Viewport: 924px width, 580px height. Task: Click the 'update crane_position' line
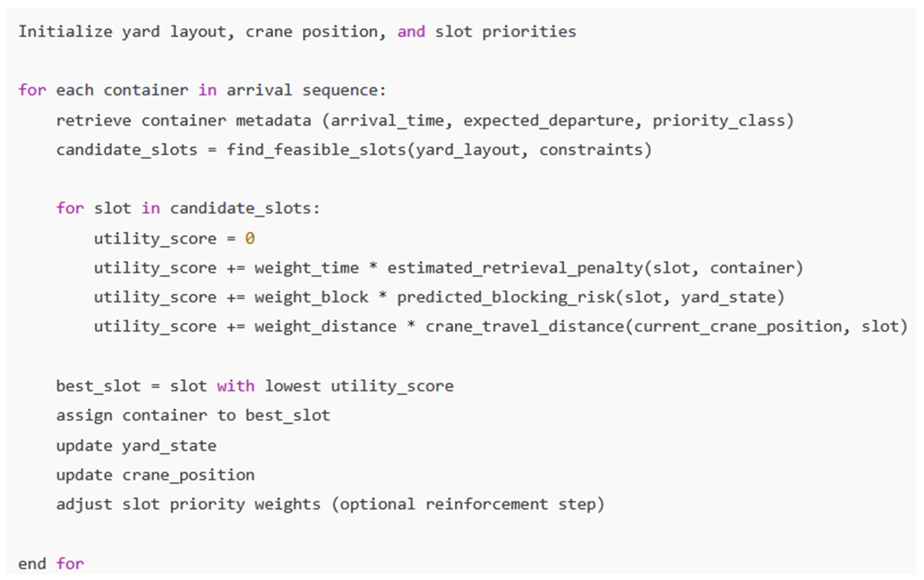pyautogui.click(x=155, y=475)
